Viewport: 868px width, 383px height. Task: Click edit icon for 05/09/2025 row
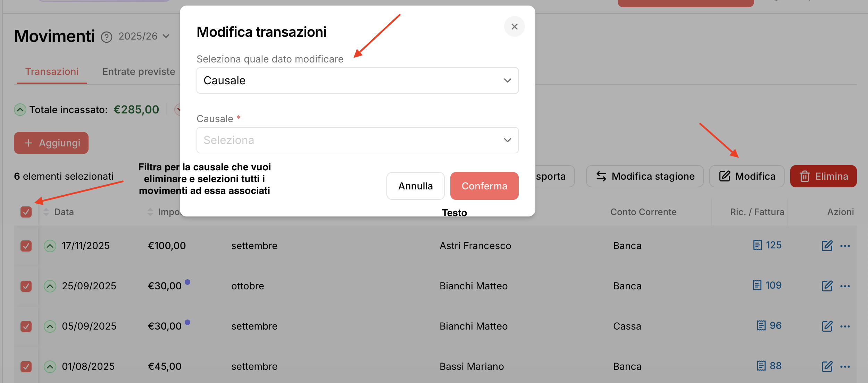click(827, 326)
